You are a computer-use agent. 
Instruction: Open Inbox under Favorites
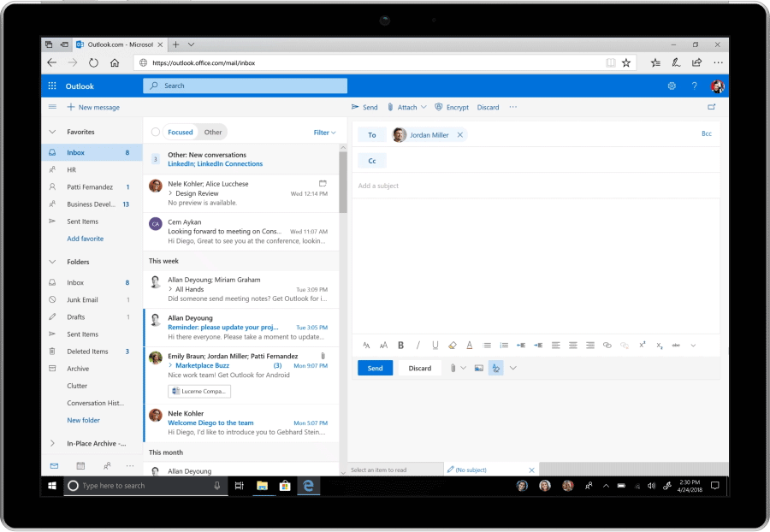tap(92, 152)
